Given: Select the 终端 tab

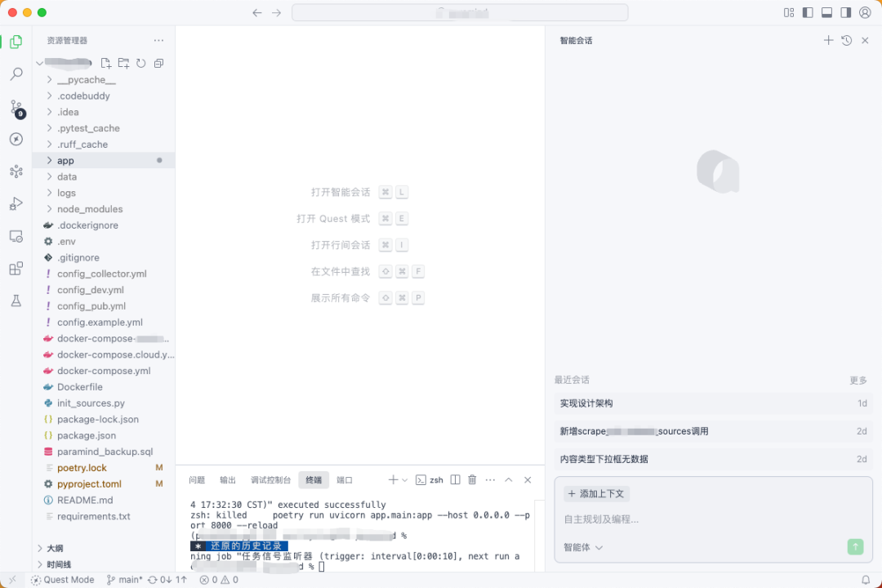Looking at the screenshot, I should pos(314,479).
